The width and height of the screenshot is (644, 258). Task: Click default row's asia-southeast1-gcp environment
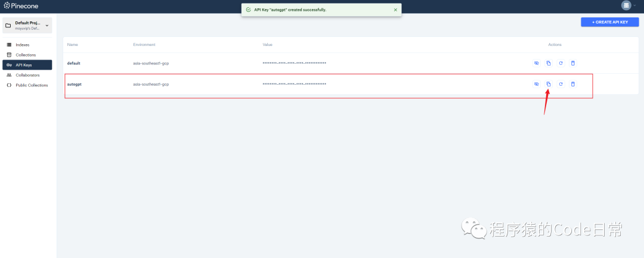coord(151,63)
